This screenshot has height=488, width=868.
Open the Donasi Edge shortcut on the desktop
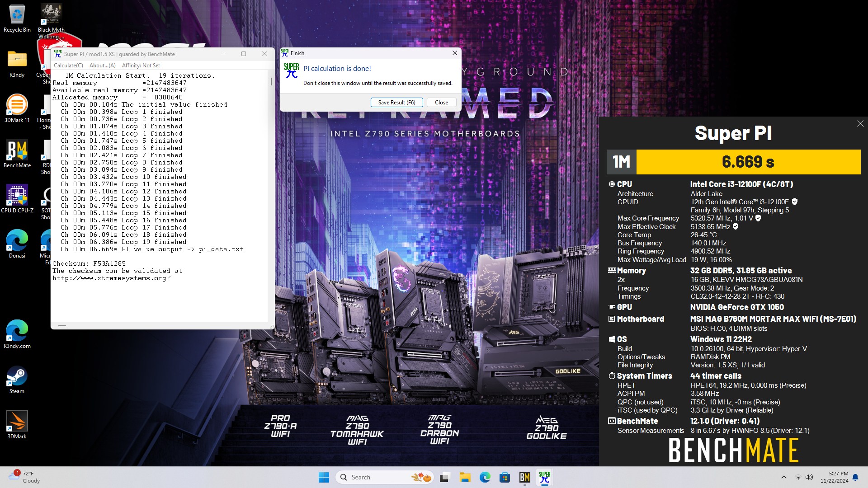coord(17,244)
